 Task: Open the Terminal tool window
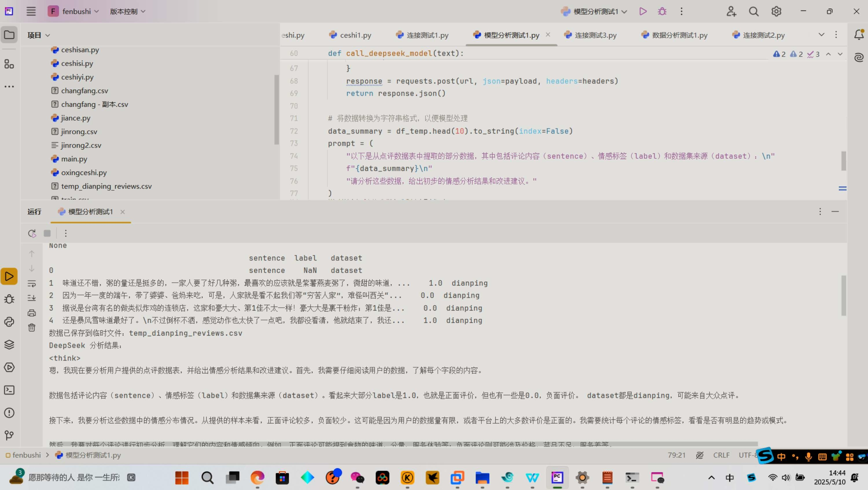9,390
